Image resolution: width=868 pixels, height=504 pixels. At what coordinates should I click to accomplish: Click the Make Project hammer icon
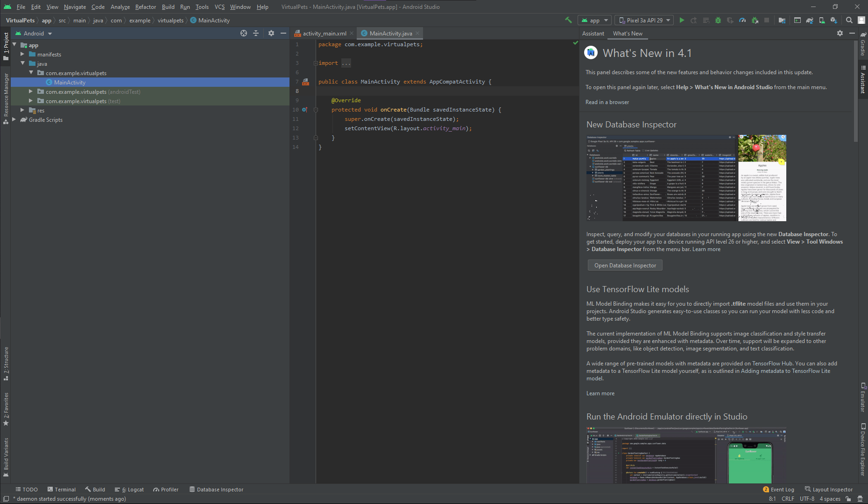[568, 20]
